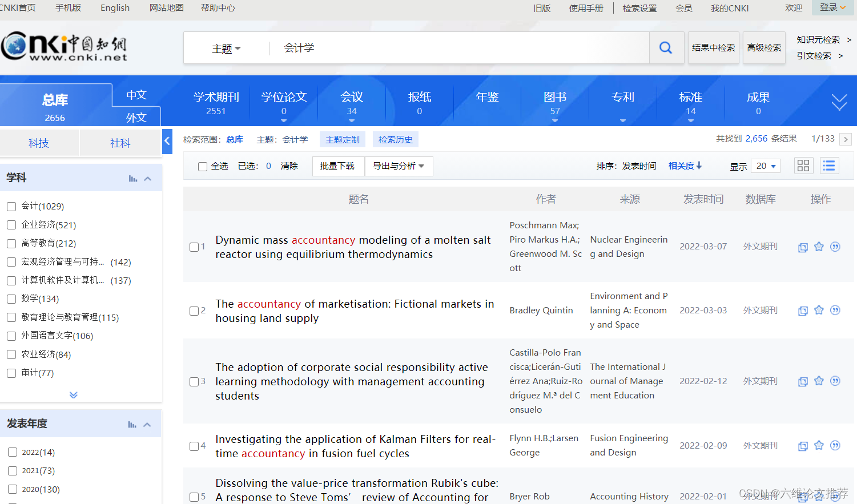The width and height of the screenshot is (857, 504).
Task: Click the 检索历史 button
Action: 396,139
